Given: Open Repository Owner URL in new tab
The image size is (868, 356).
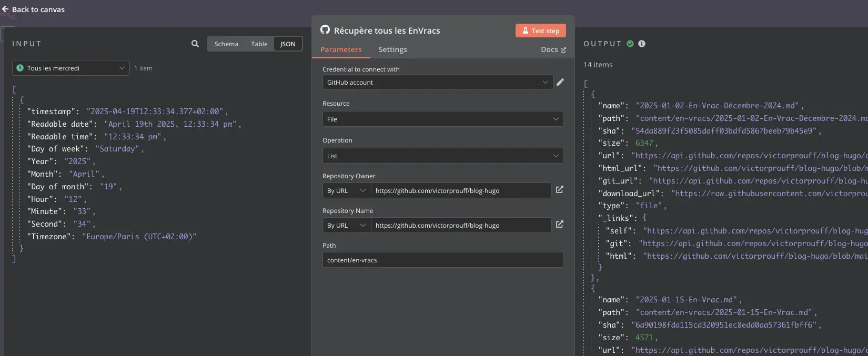Looking at the screenshot, I should (560, 189).
